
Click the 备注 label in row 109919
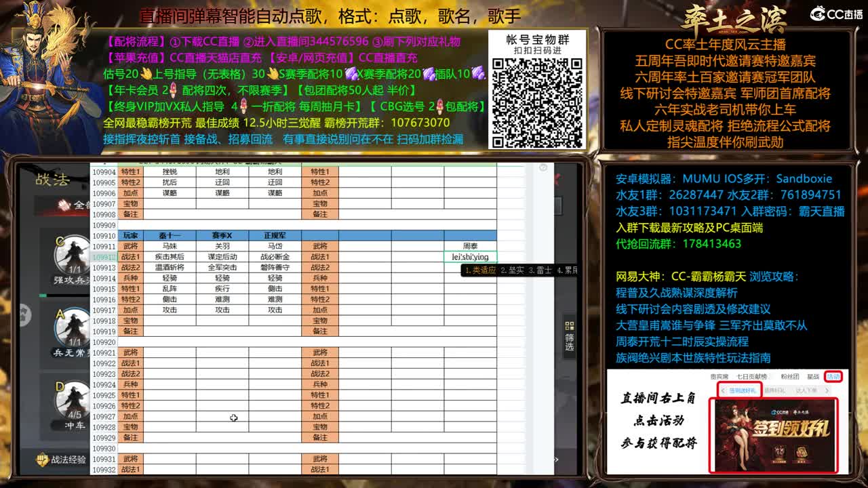(130, 331)
